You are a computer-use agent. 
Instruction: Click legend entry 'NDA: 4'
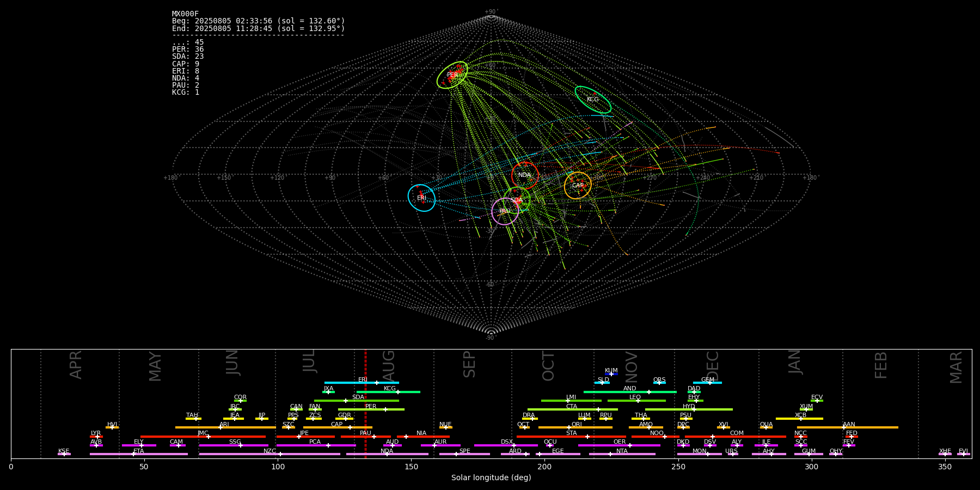[186, 78]
